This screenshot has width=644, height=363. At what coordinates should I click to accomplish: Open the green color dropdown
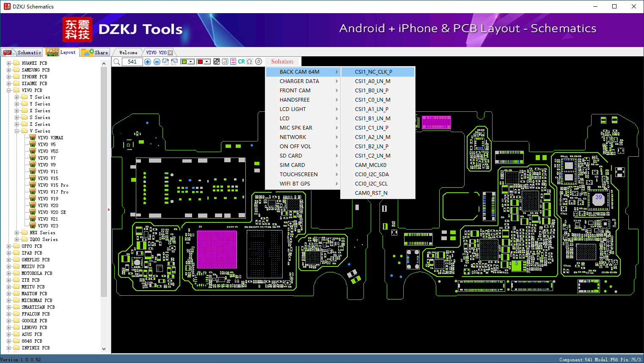[x=191, y=62]
